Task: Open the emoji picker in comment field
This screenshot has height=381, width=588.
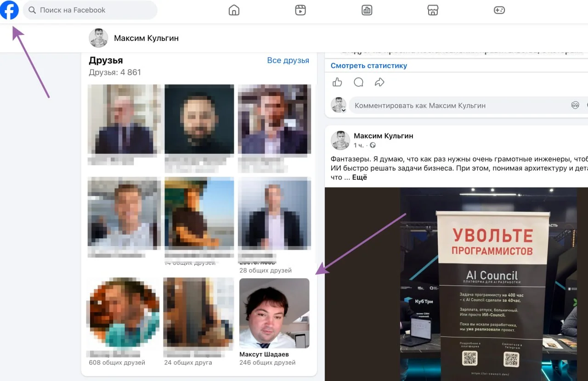Action: (x=575, y=106)
